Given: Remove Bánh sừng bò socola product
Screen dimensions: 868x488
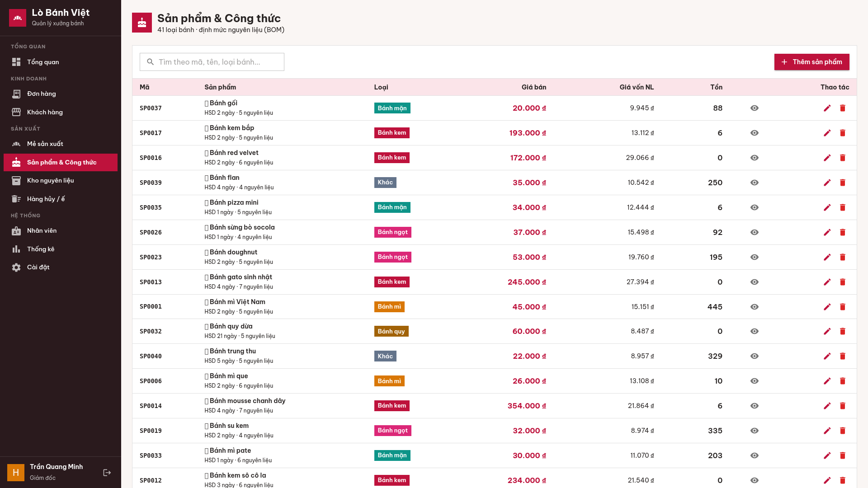Looking at the screenshot, I should (x=842, y=232).
